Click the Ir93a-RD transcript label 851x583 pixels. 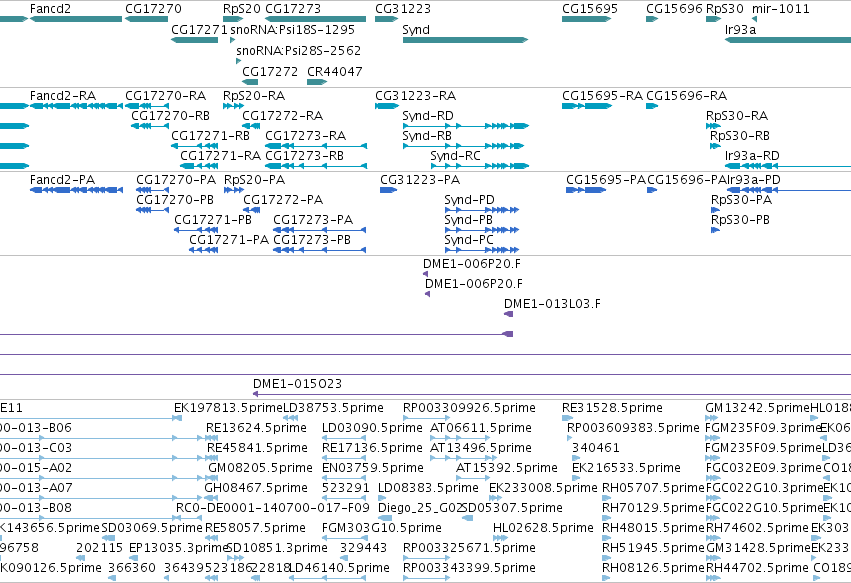point(752,156)
